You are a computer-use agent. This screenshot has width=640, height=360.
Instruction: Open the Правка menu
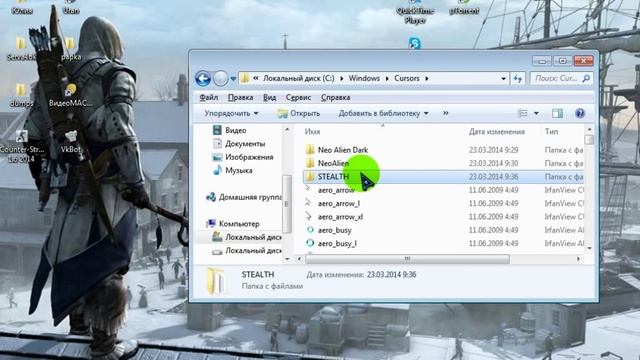click(240, 98)
